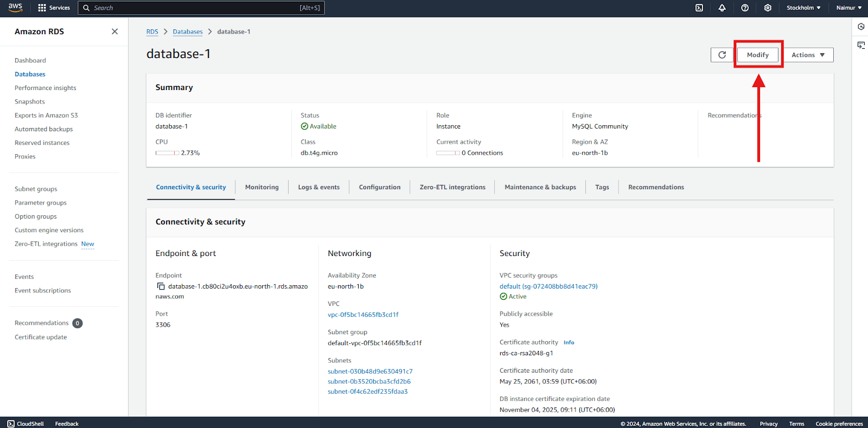Open Exports in Amazon S3
This screenshot has height=428, width=868.
pyautogui.click(x=46, y=116)
